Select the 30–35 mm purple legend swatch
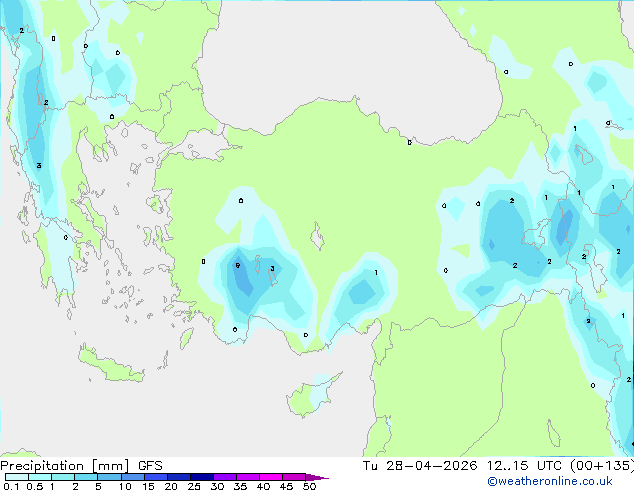634x490 pixels. (x=224, y=477)
